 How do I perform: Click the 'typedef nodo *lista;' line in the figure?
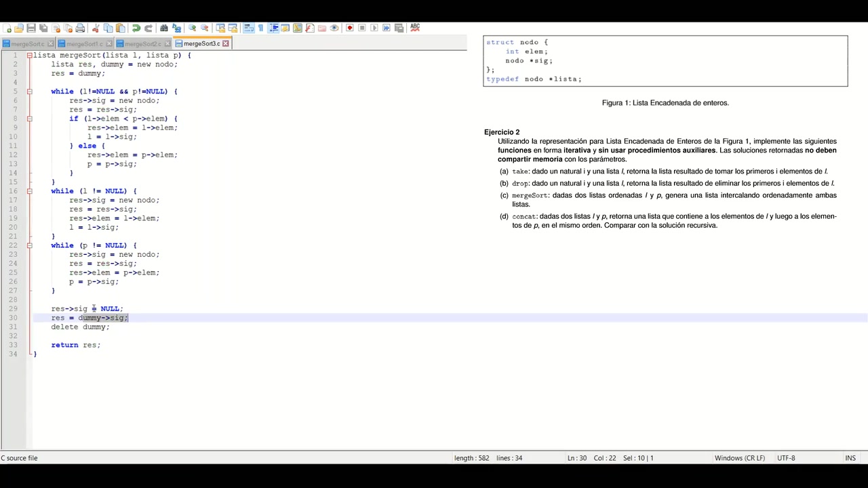534,79
